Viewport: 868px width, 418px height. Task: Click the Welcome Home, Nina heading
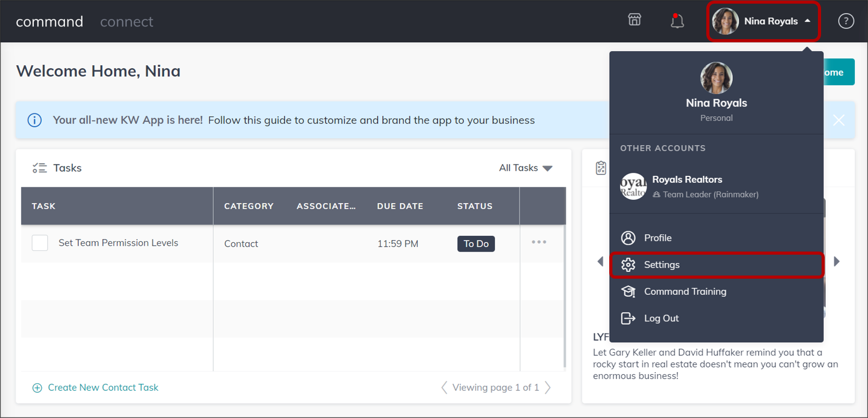pyautogui.click(x=98, y=71)
